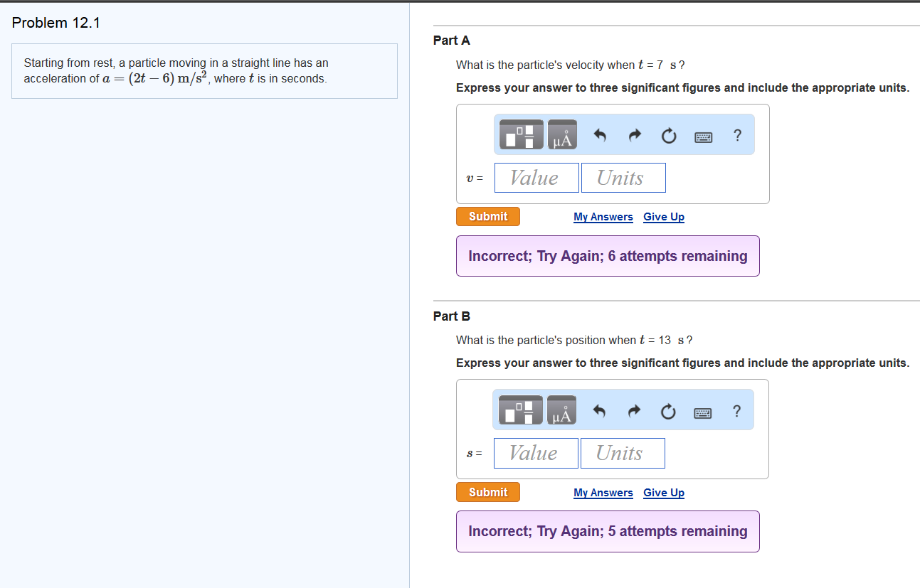The height and width of the screenshot is (588, 920).
Task: Reset Part B answer using circular arrow icon
Action: (x=668, y=410)
